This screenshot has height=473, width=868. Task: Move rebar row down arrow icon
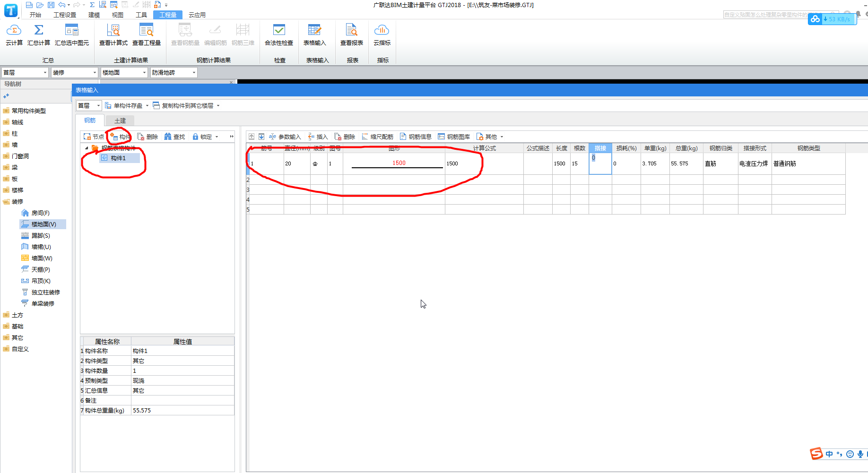pyautogui.click(x=261, y=137)
